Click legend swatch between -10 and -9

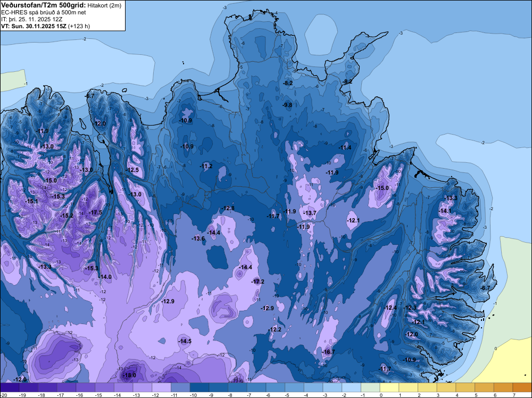(199, 387)
